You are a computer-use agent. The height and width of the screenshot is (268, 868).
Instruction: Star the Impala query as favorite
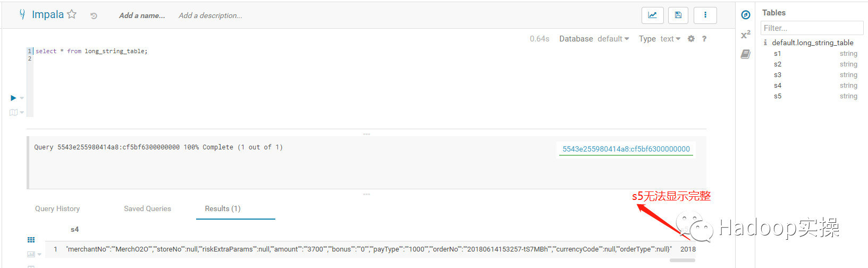point(72,14)
